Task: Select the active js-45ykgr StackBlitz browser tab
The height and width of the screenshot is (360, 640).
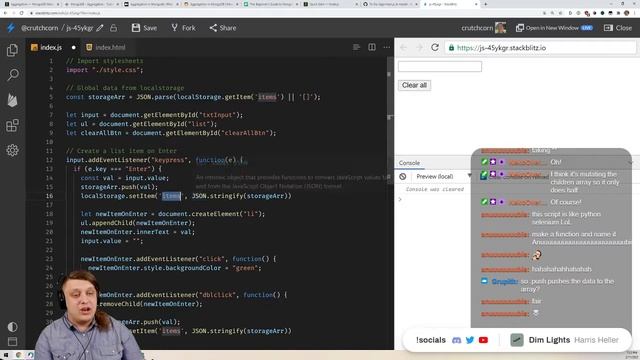Action: pos(450,4)
